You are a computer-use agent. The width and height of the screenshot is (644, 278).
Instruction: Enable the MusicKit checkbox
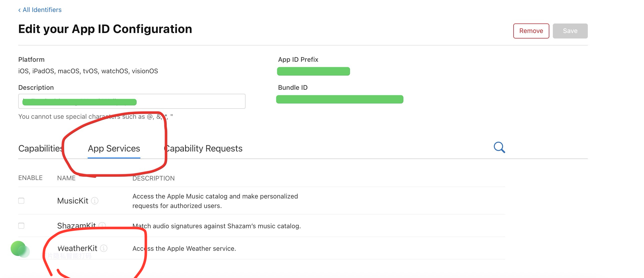pyautogui.click(x=21, y=201)
